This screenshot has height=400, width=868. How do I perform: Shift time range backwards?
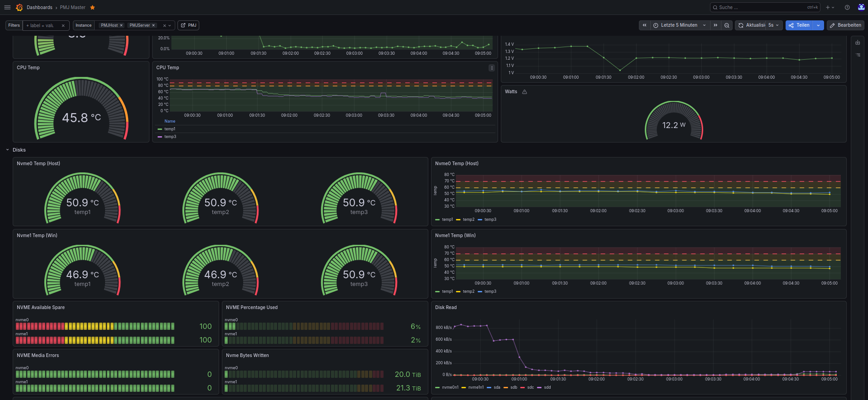point(644,25)
